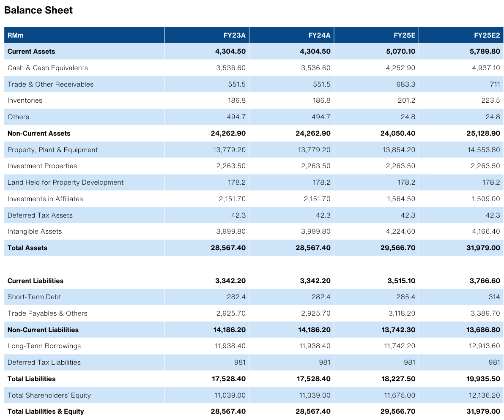
Task: Click the FY25E2 column header
Action: (x=487, y=35)
